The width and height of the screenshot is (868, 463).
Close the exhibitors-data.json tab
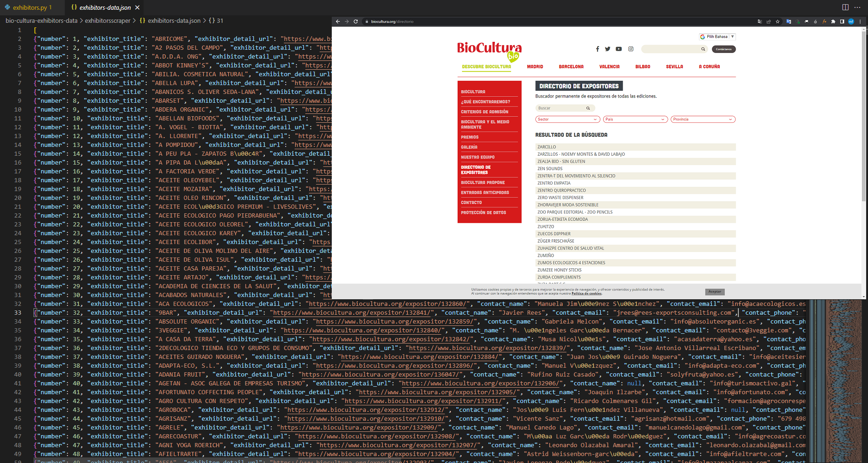pyautogui.click(x=137, y=7)
